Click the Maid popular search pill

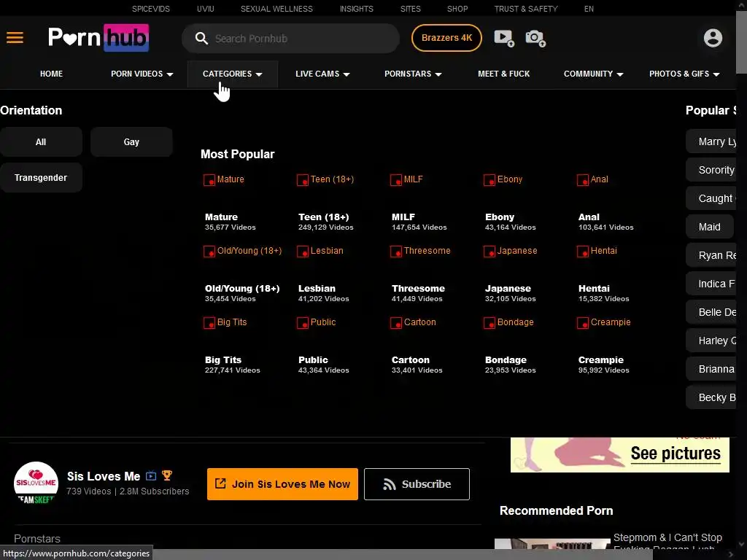pos(709,227)
